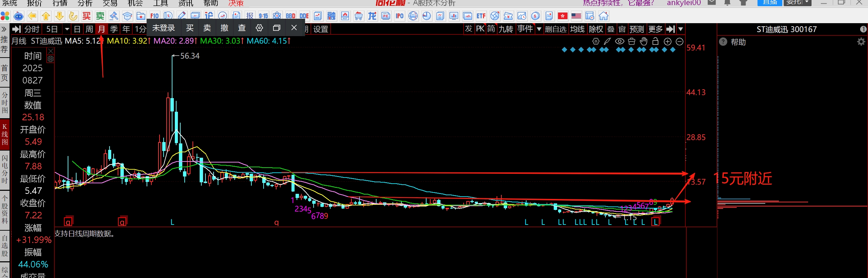Open the dropdown arrow beside 委托
Image resolution: width=868 pixels, height=278 pixels.
pos(807,2)
